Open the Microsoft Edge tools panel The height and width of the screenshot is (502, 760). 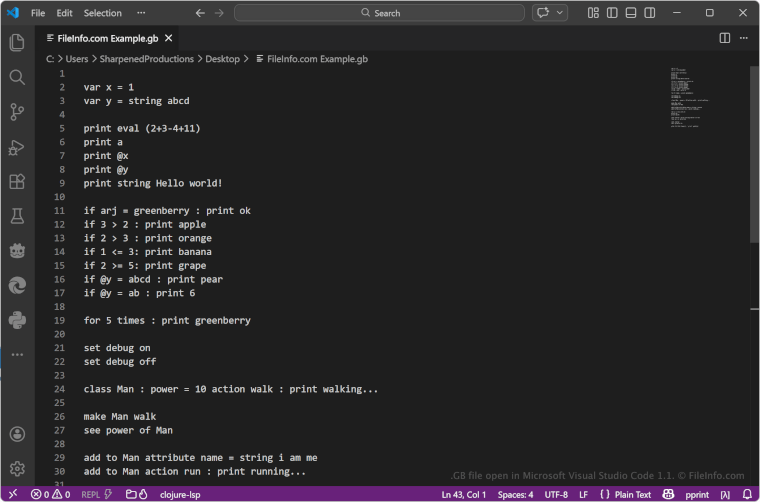pos(17,286)
